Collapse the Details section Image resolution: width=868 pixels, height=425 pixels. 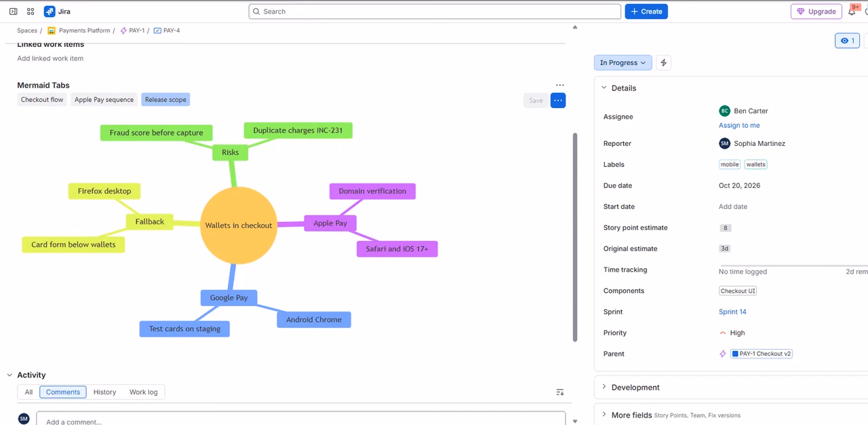coord(604,88)
